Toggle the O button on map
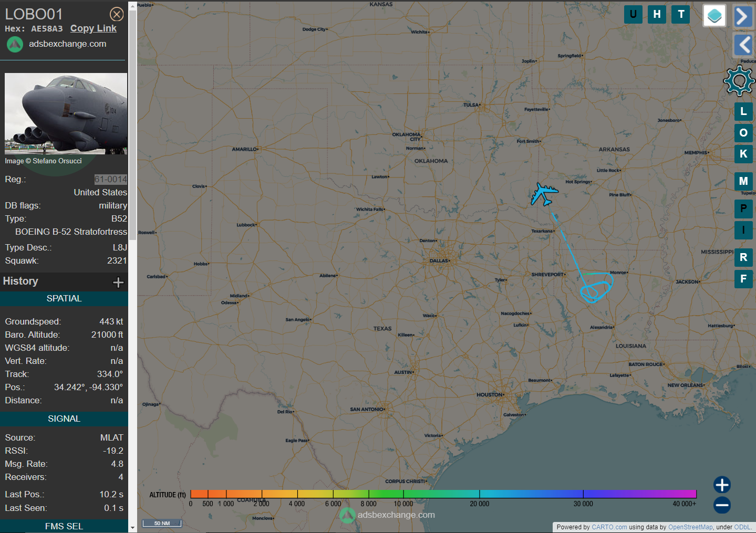Screen dimensions: 756x533 pyautogui.click(x=743, y=133)
